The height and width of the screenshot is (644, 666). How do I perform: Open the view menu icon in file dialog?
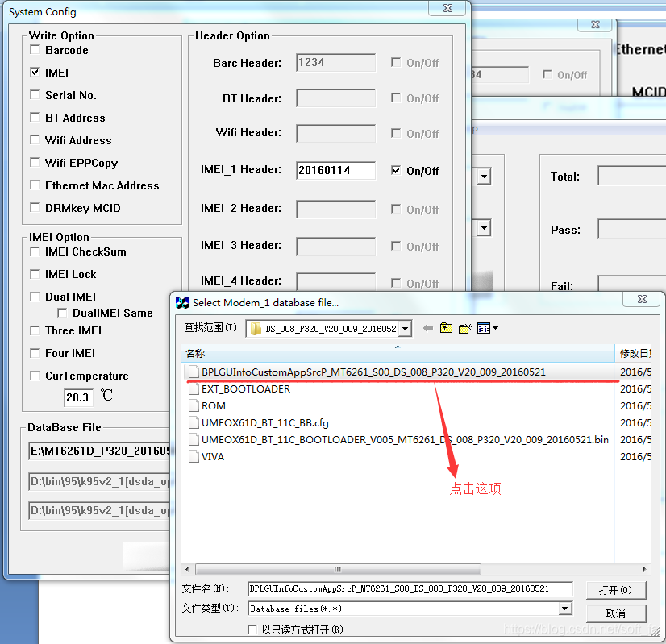(x=484, y=328)
